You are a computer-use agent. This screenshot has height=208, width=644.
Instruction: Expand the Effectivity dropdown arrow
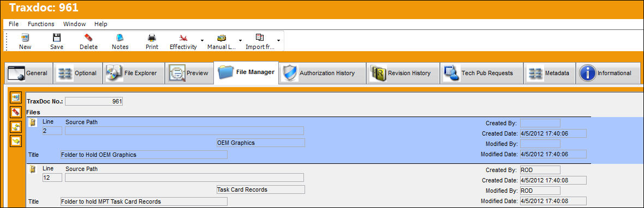tap(202, 40)
